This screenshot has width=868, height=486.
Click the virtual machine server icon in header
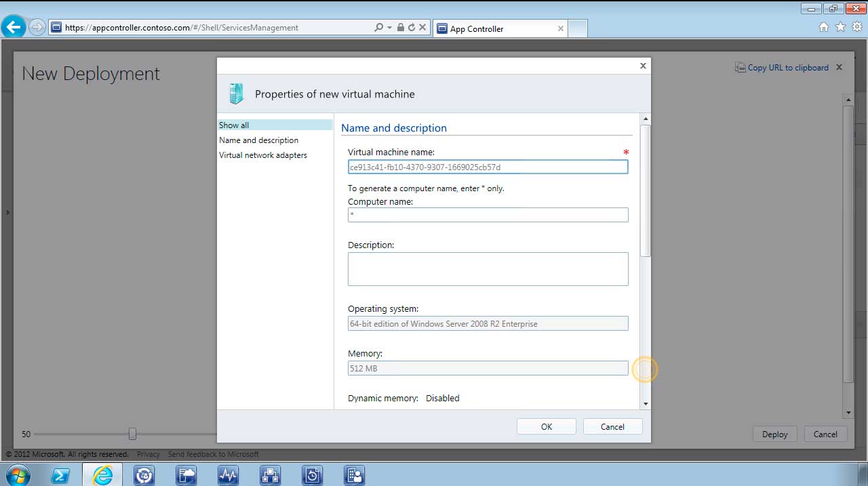click(236, 94)
